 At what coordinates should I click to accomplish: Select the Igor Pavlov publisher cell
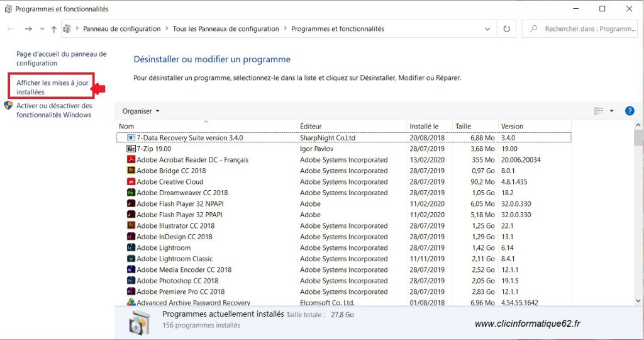pyautogui.click(x=317, y=149)
